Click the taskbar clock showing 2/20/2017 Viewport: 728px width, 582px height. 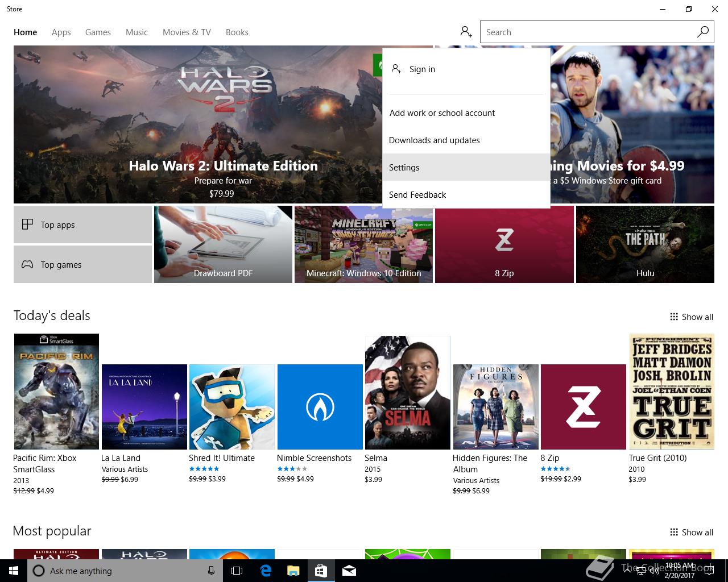point(679,571)
